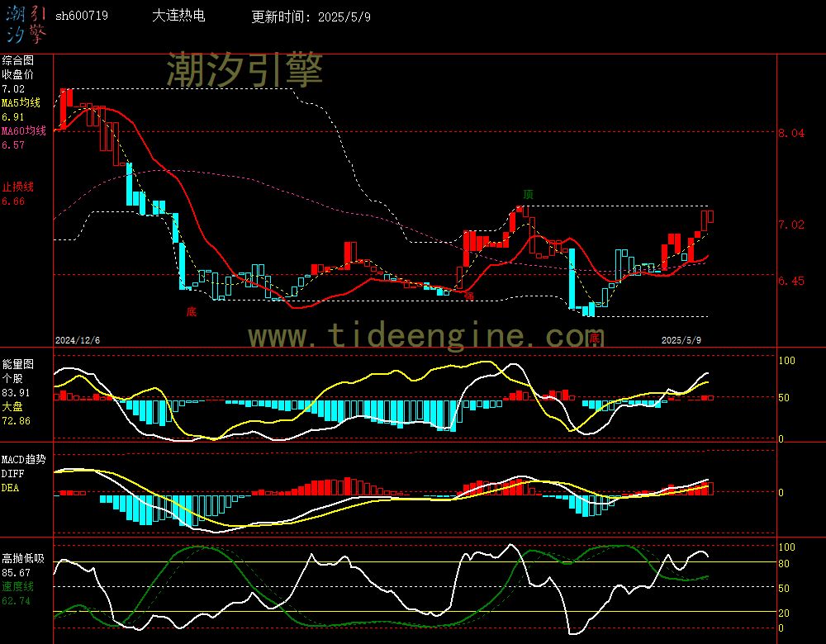Image resolution: width=826 pixels, height=644 pixels.
Task: Click the 8.04 price axis label
Action: [x=792, y=133]
